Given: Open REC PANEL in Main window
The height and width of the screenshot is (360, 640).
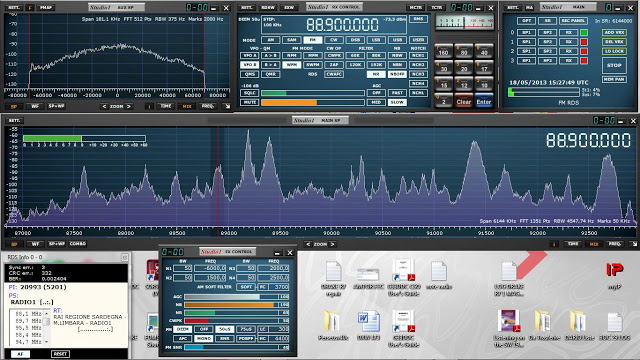Looking at the screenshot, I should tap(573, 20).
